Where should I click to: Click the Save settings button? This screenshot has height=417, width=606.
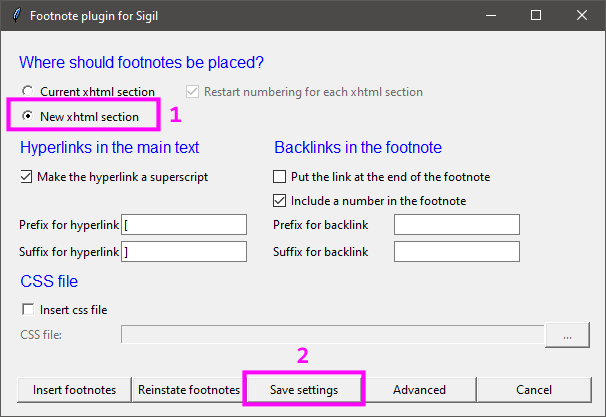click(304, 389)
